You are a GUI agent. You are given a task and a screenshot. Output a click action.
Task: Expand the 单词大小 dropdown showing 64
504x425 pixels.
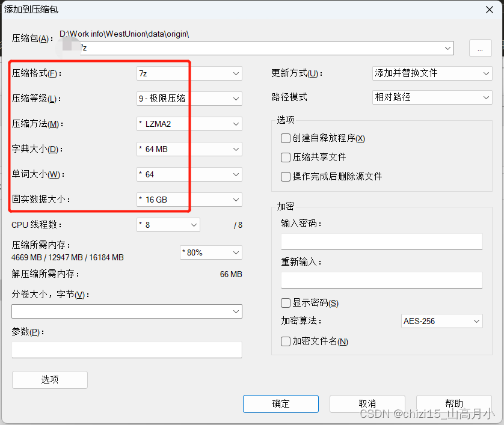click(x=189, y=174)
